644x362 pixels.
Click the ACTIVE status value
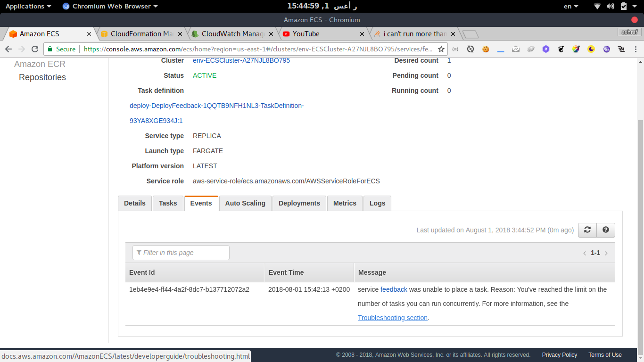point(205,75)
